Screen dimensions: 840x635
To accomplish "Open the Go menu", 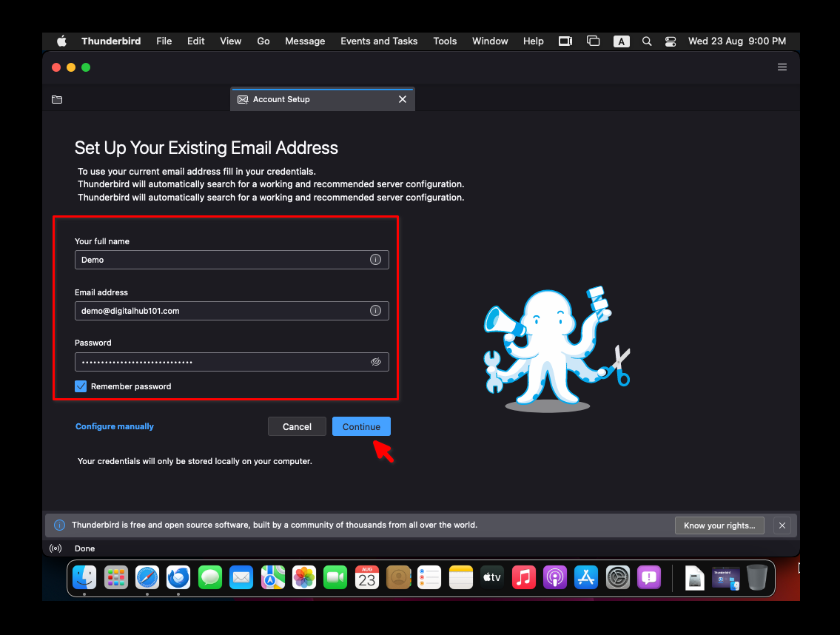I will tap(263, 41).
